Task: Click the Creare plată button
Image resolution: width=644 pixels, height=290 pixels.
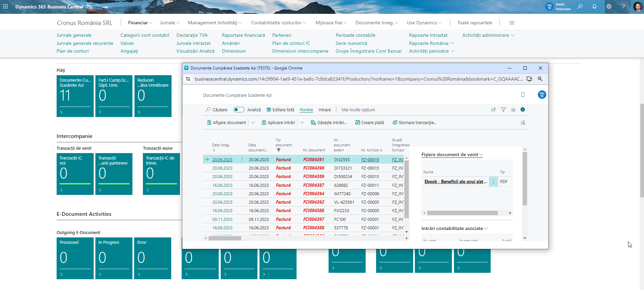Action: [369, 123]
